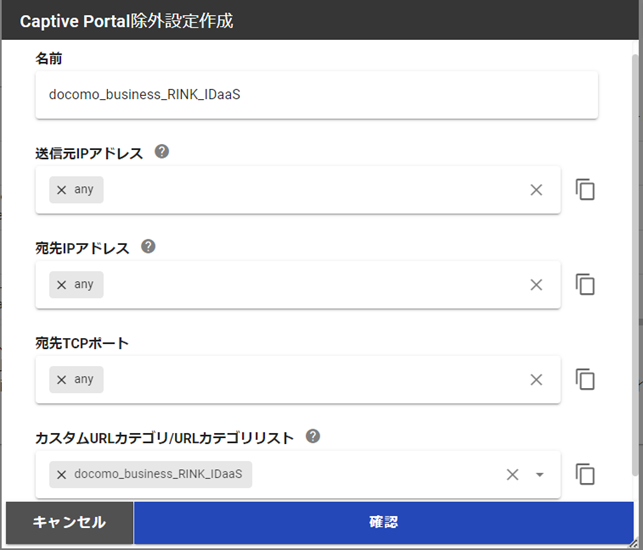Copy the 送信元IPアドレス values
The height and width of the screenshot is (550, 643).
point(585,189)
